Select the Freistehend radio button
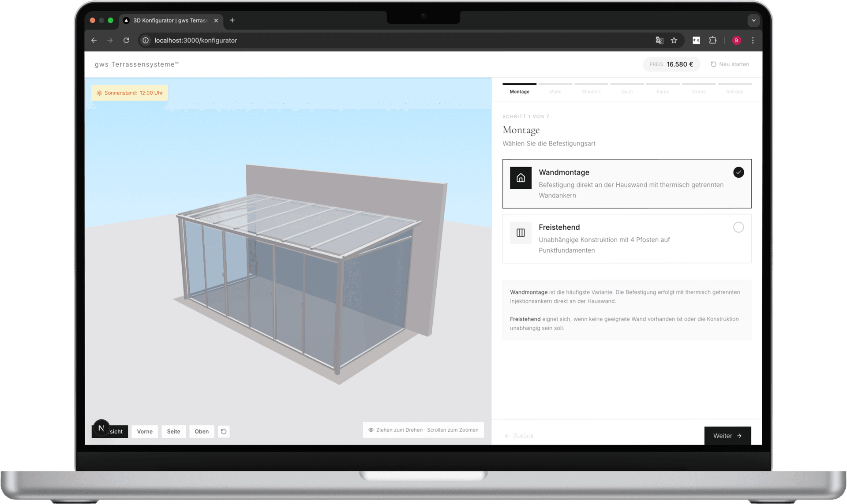The width and height of the screenshot is (847, 504). pos(739,227)
